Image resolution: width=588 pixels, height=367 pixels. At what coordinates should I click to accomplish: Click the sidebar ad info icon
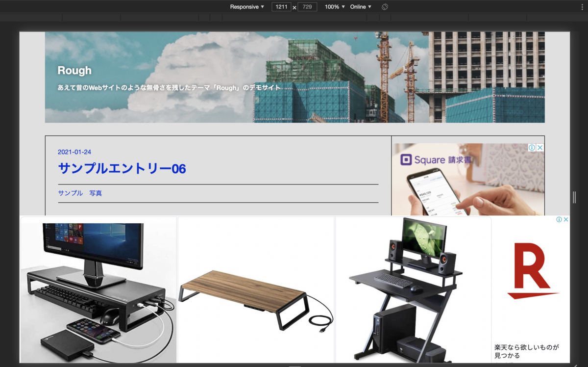[x=532, y=148]
